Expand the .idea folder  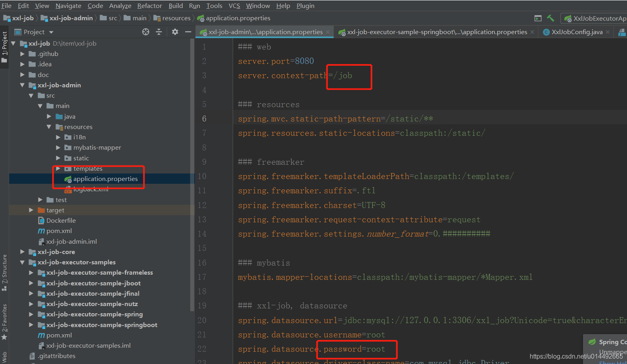coord(22,64)
